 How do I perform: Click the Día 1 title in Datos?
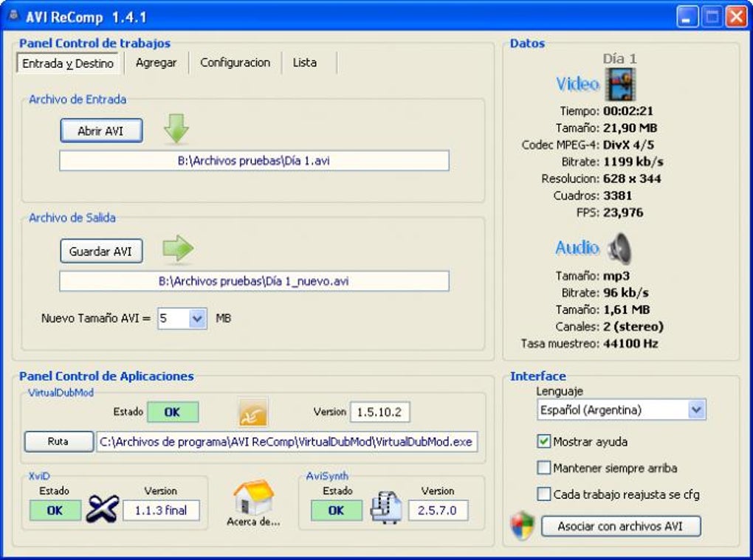point(620,58)
